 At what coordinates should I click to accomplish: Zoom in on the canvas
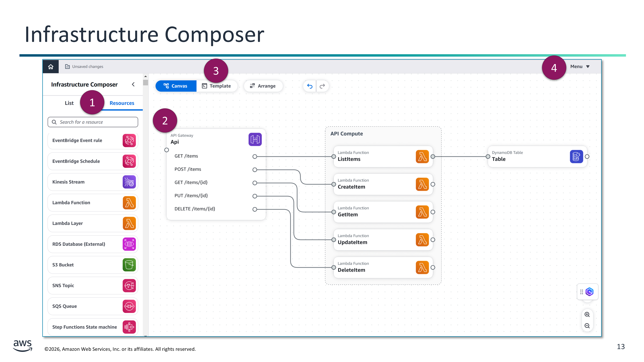click(587, 315)
